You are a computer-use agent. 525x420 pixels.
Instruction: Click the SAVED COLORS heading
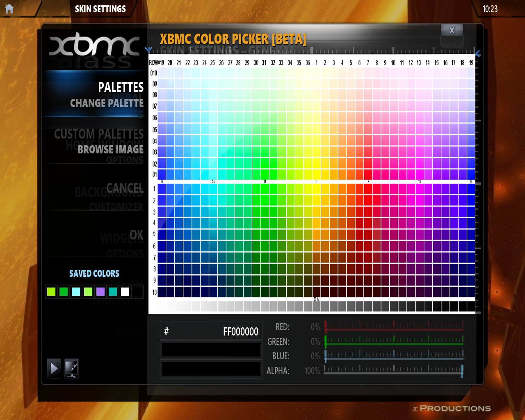coord(94,274)
